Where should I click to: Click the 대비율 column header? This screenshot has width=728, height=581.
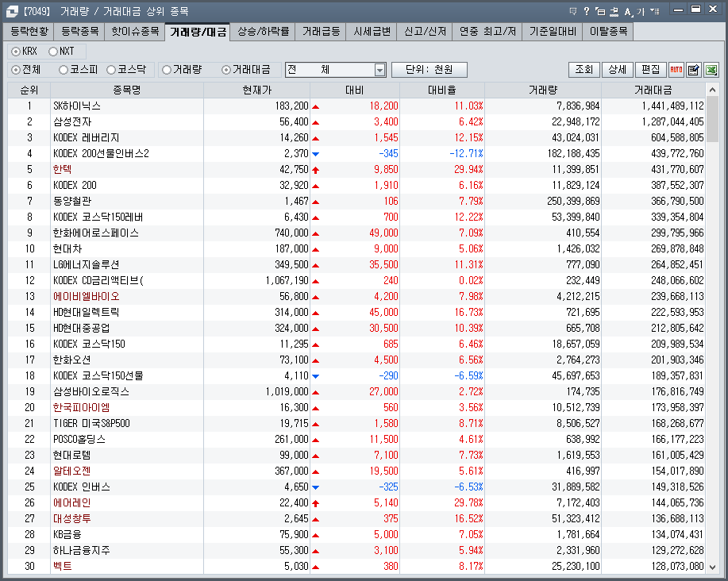[x=441, y=90]
